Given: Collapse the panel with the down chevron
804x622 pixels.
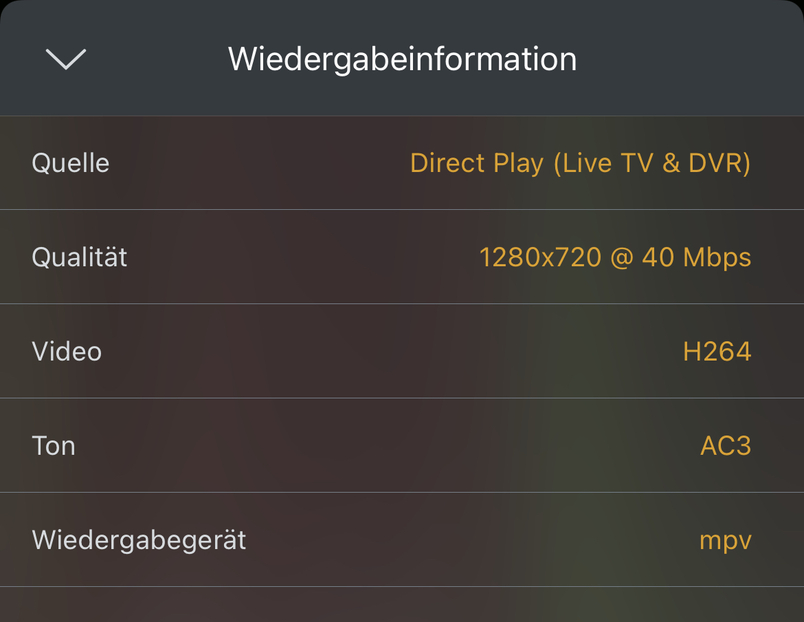Looking at the screenshot, I should point(66,59).
